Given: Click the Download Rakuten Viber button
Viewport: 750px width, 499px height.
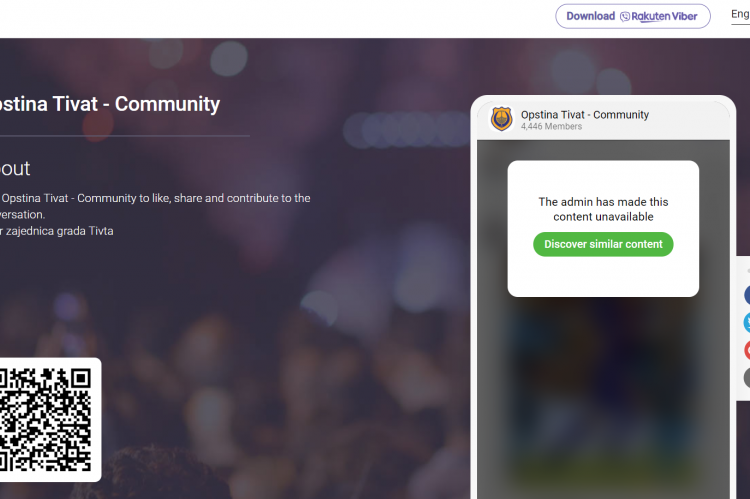Looking at the screenshot, I should pos(632,16).
